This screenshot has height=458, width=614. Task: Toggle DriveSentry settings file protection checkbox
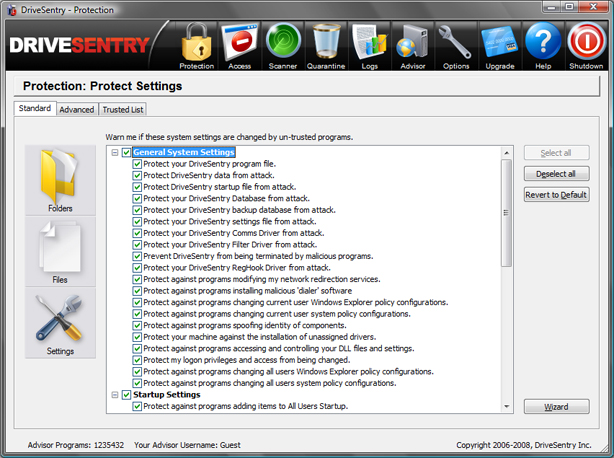tap(137, 222)
